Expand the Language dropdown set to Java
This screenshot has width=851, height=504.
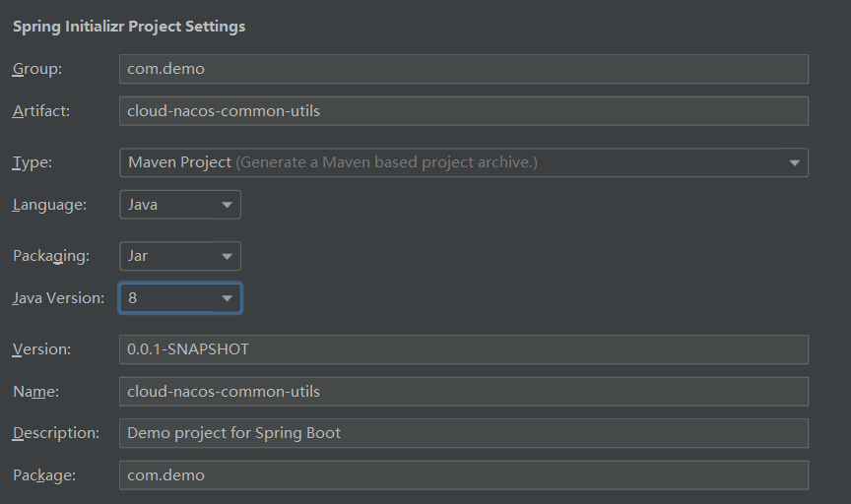pos(179,205)
